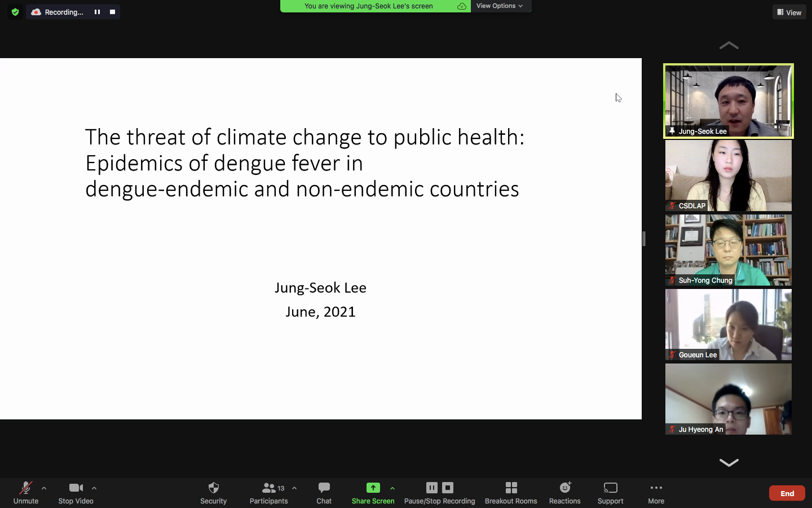Click the Unmute microphone icon
Screen dimensions: 812x508
click(x=25, y=488)
